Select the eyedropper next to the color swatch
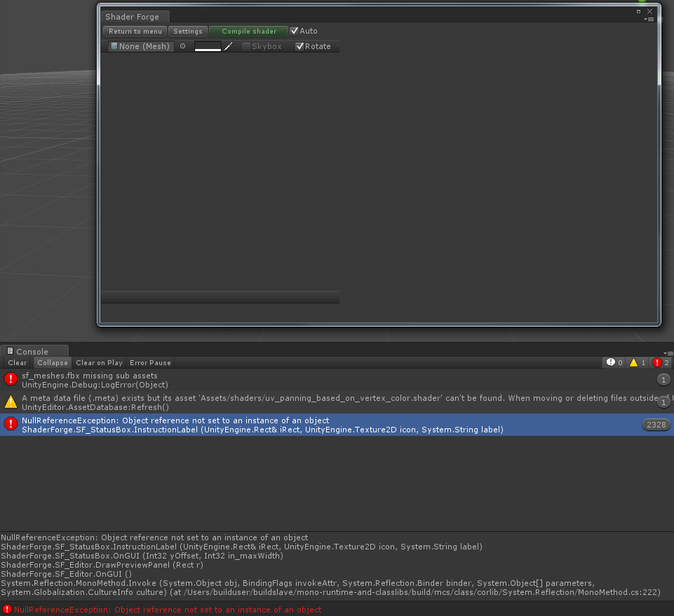 [x=229, y=46]
